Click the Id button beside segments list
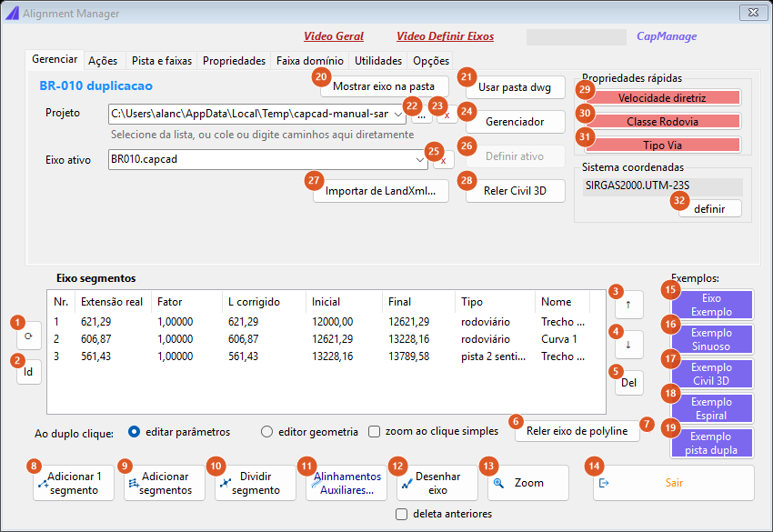 click(28, 372)
